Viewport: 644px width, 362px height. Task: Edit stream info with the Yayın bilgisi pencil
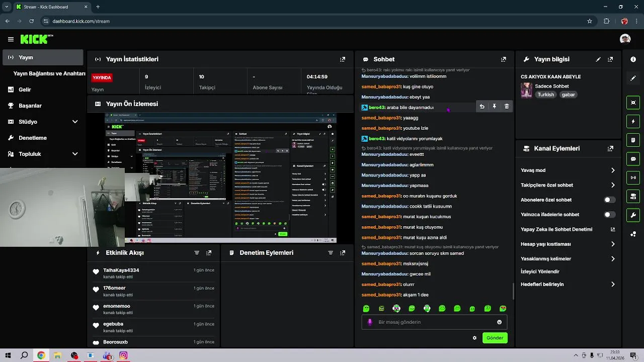[x=598, y=59]
